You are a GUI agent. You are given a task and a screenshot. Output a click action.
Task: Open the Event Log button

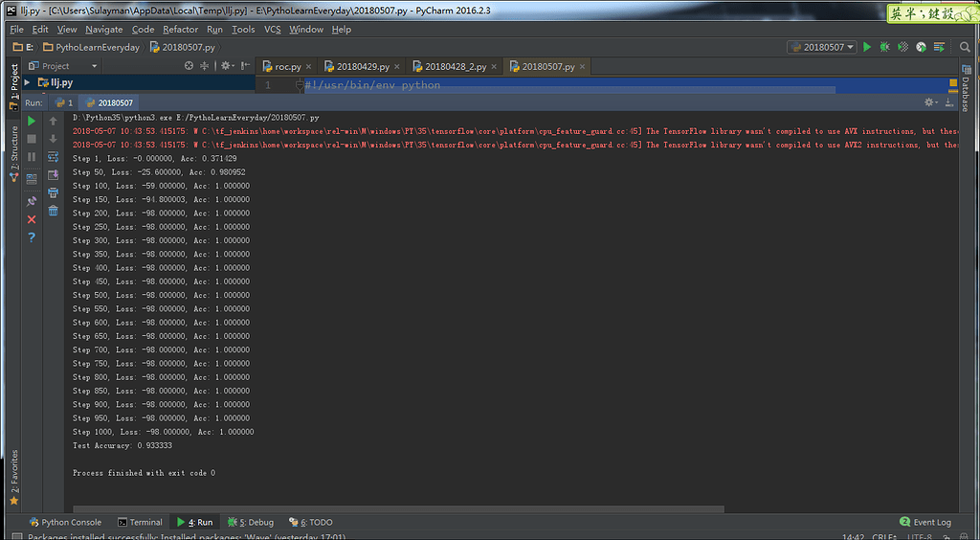[925, 522]
